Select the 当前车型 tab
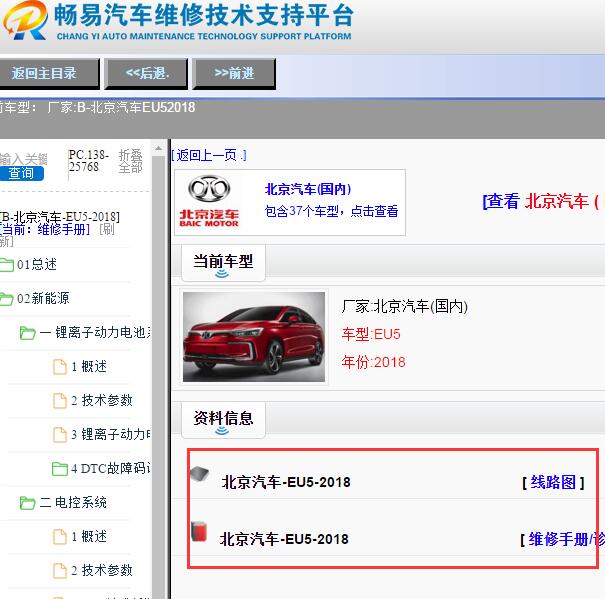 coord(223,262)
